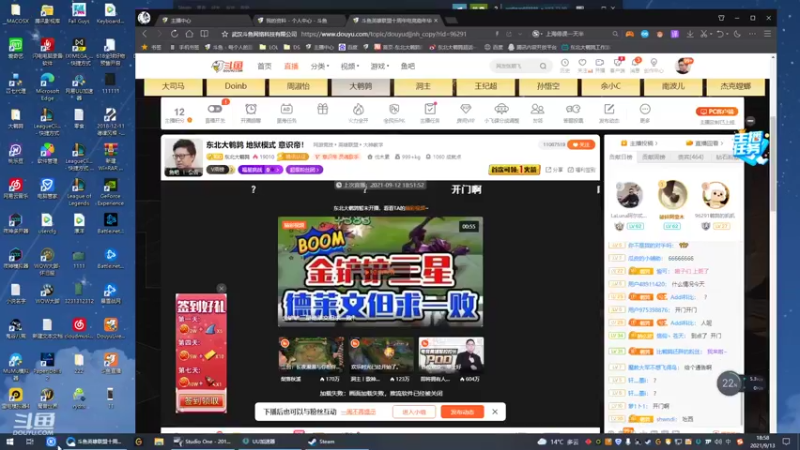This screenshot has height=450, width=800.
Task: Select the 南波儿 streamer tab
Action: (x=673, y=86)
